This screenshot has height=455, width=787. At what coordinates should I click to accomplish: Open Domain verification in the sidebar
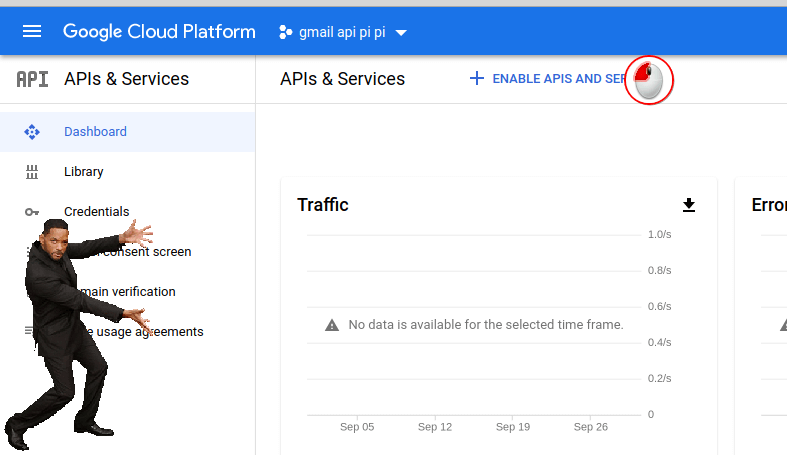[x=127, y=292]
